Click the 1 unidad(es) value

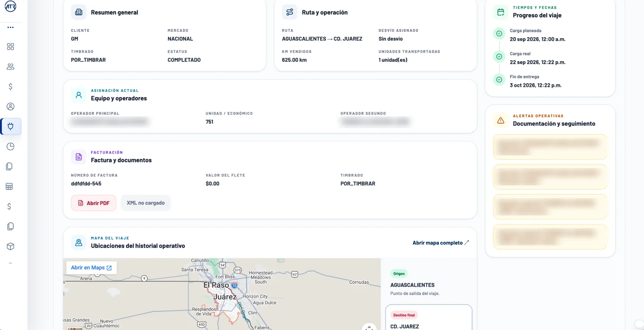393,60
